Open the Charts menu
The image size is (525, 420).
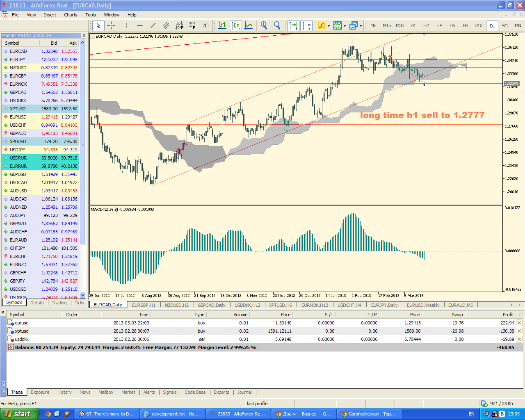(x=71, y=15)
